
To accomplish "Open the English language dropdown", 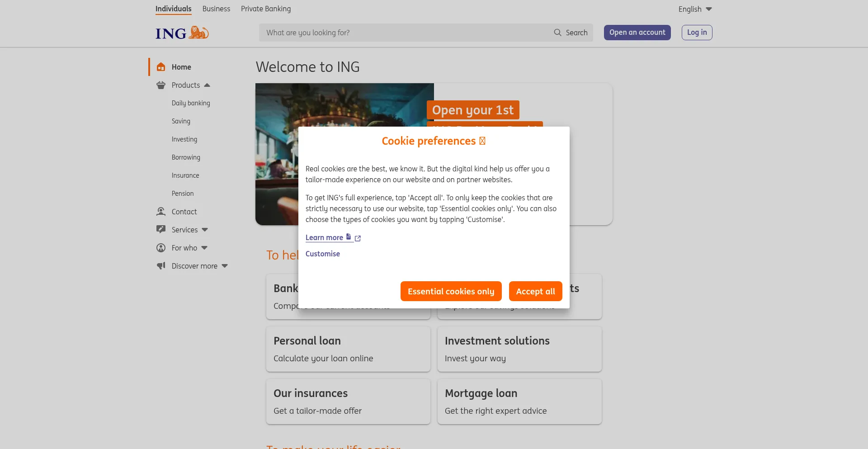I will click(695, 9).
